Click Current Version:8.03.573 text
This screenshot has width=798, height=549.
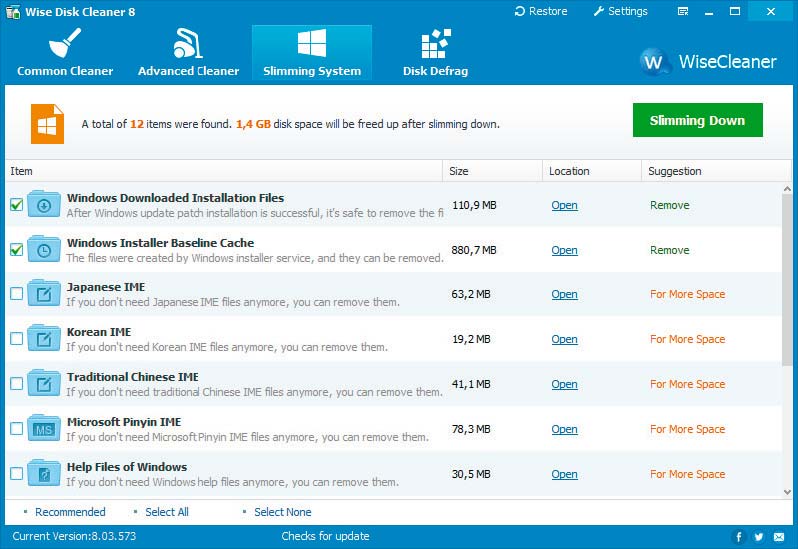74,536
